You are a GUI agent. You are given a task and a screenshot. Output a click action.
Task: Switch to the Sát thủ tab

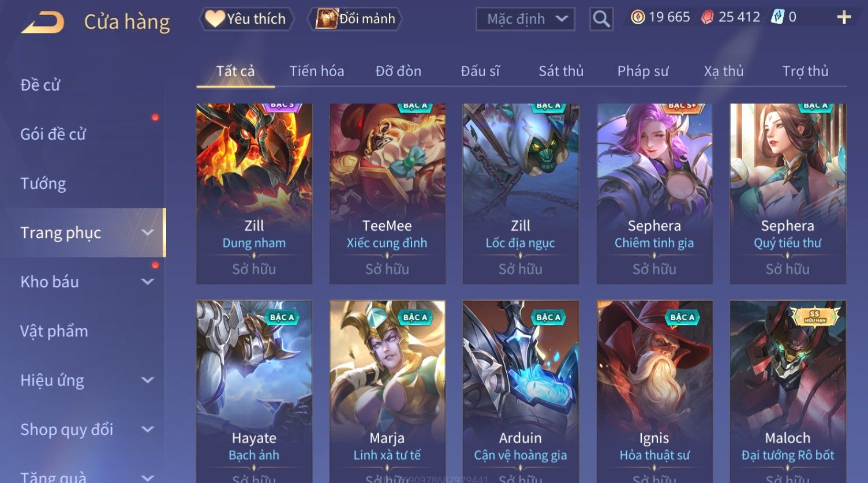point(561,71)
